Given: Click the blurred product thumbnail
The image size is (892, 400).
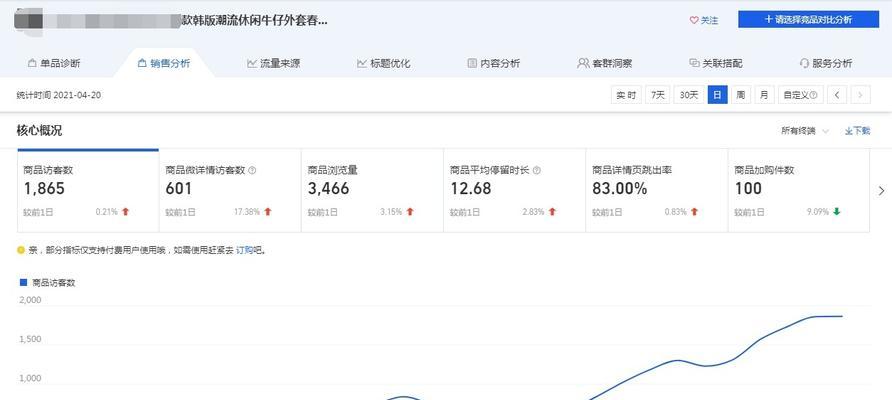Looking at the screenshot, I should click(28, 23).
